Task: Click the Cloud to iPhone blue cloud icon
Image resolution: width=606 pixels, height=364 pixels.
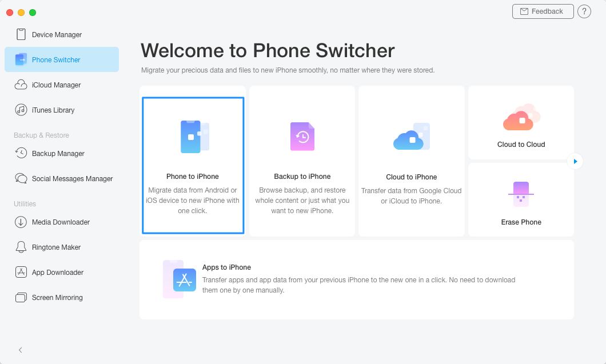Action: tap(412, 137)
